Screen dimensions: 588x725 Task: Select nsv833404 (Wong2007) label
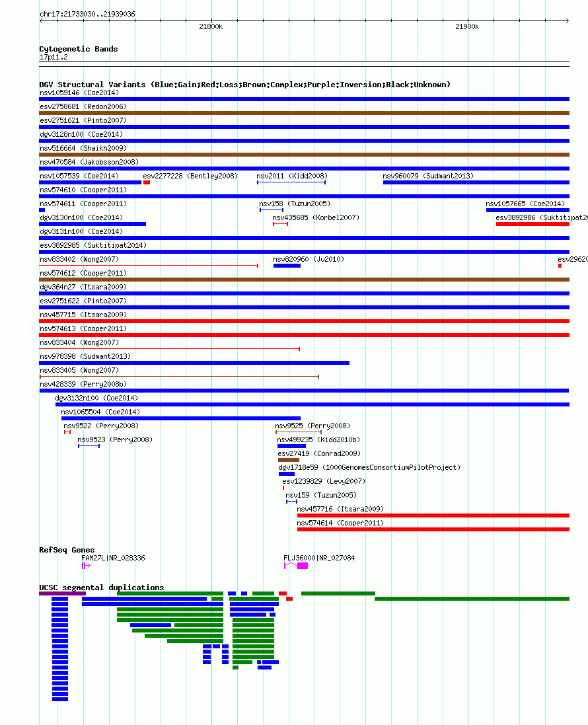(79, 342)
